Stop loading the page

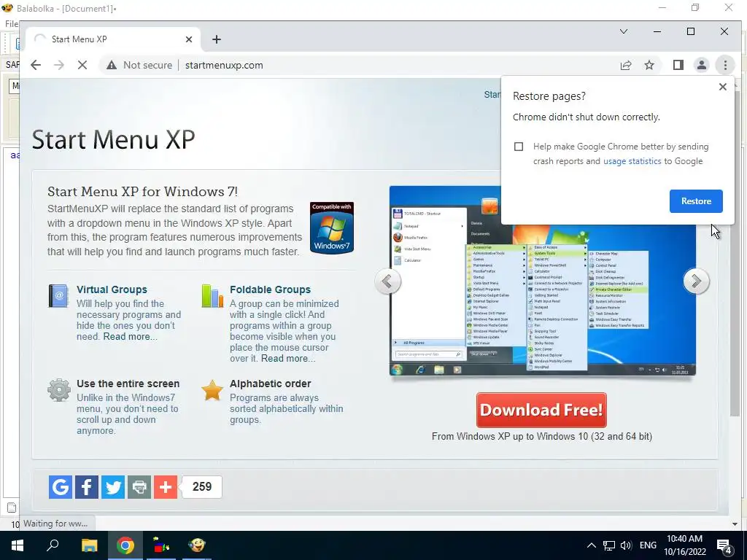(x=82, y=65)
